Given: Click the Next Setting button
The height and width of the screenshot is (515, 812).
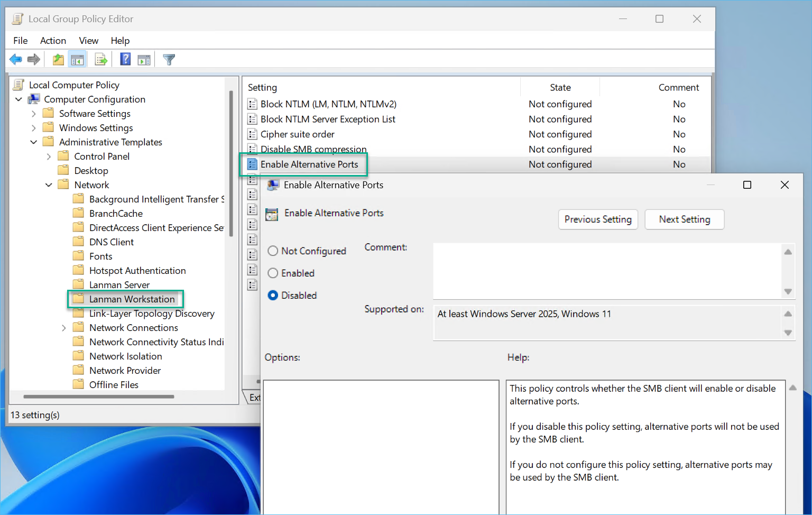Looking at the screenshot, I should (x=684, y=219).
